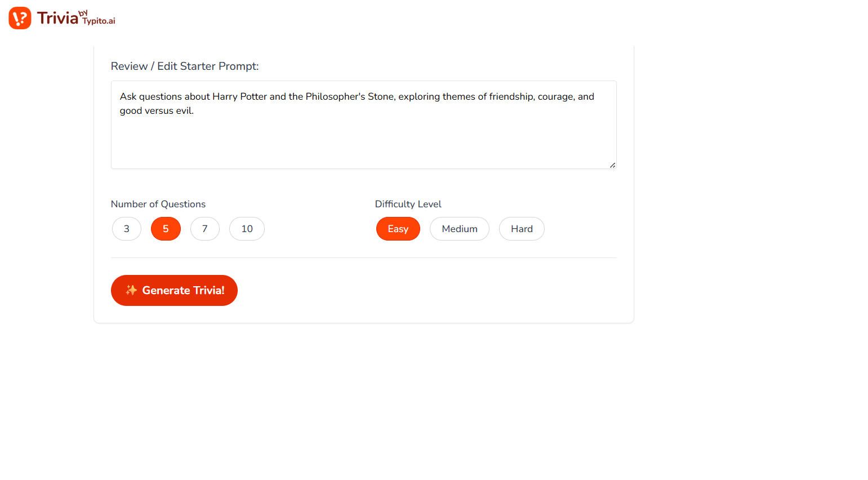
Task: Choose 10 questions for the trivia
Action: pos(247,229)
